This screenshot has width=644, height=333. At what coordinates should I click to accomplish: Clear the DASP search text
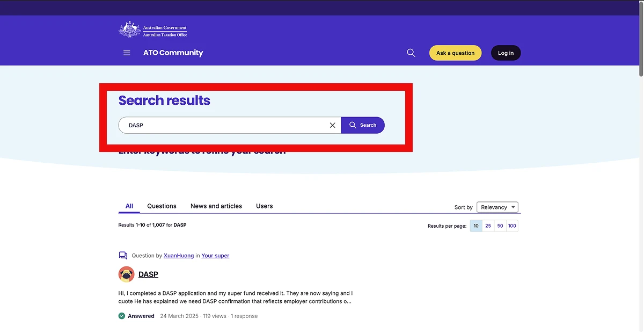tap(332, 125)
